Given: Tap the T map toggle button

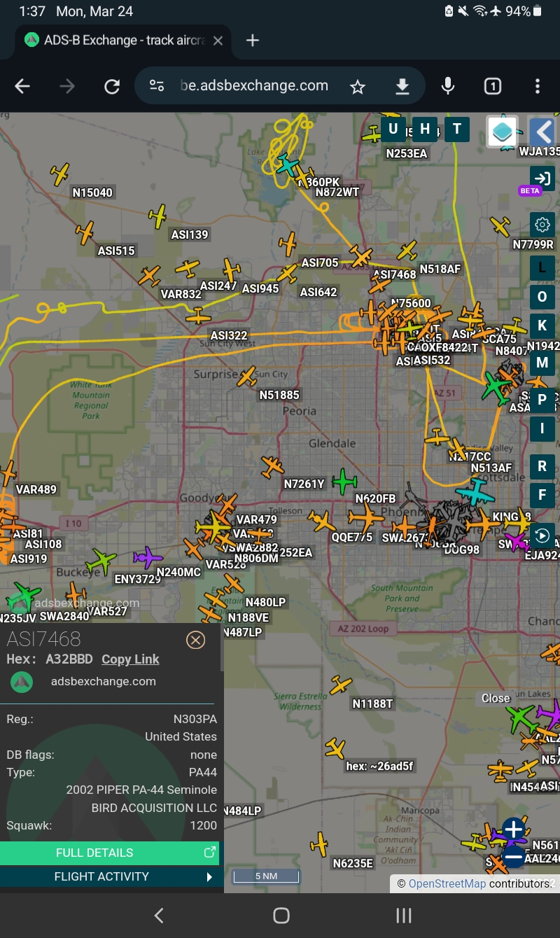Looking at the screenshot, I should (457, 129).
